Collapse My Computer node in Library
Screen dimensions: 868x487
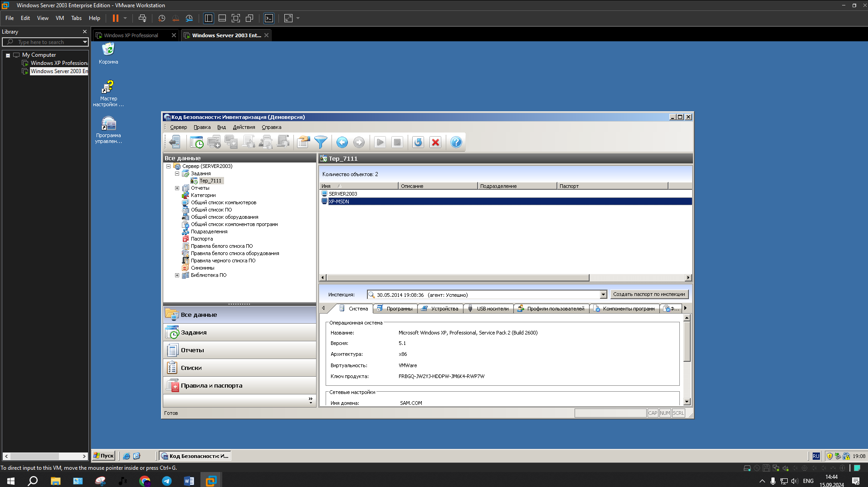8,55
